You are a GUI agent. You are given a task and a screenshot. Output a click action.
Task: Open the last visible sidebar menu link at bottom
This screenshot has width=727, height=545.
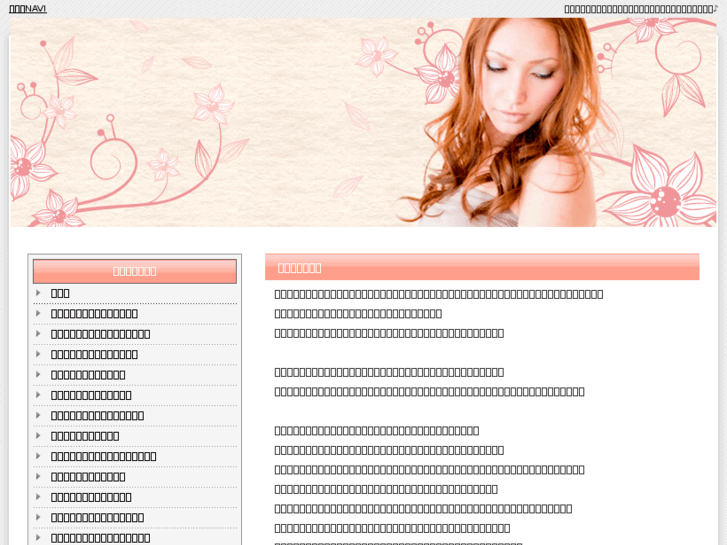tap(100, 538)
